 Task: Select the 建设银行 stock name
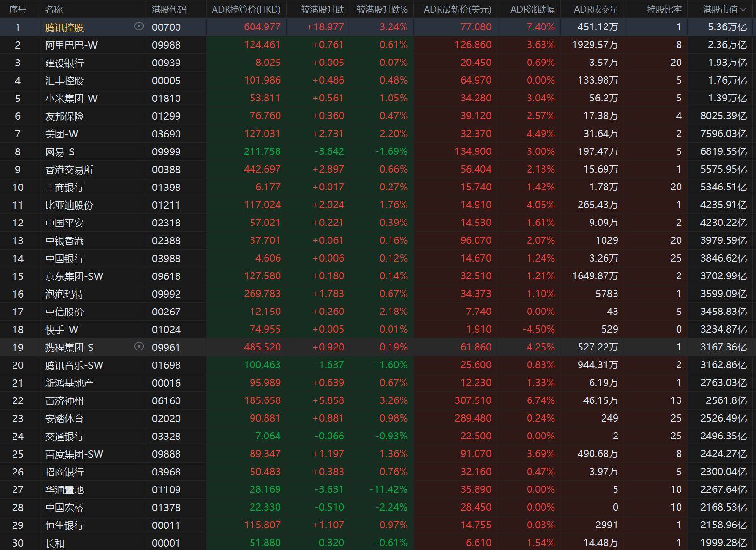[x=64, y=62]
